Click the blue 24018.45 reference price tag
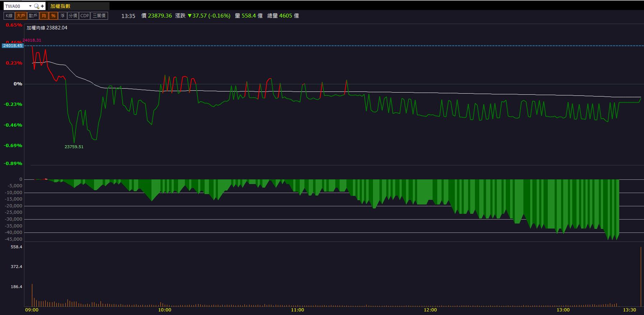Screen dimensions: 644x315 coord(13,46)
